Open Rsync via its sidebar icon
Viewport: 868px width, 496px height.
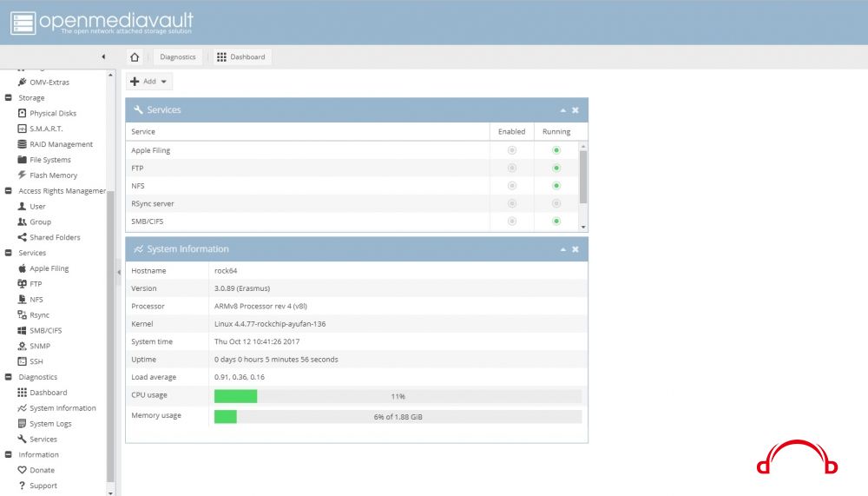[x=23, y=314]
